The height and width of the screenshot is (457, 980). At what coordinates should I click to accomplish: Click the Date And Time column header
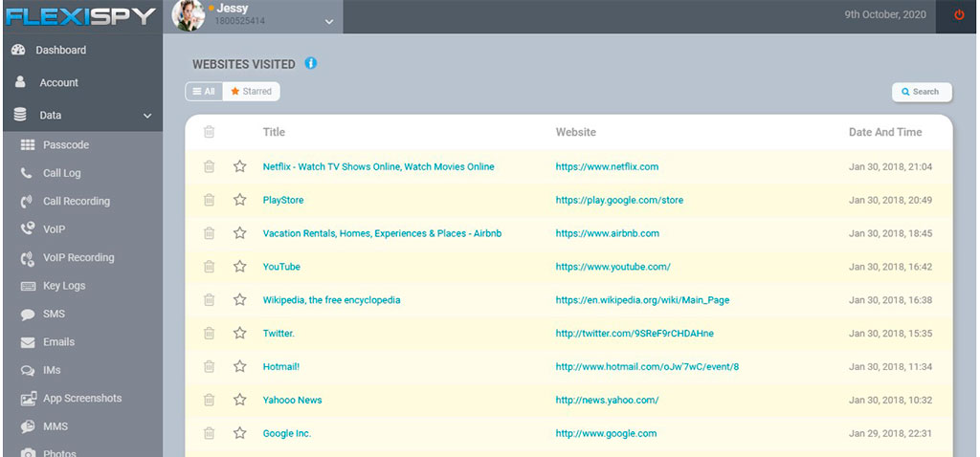pos(885,132)
